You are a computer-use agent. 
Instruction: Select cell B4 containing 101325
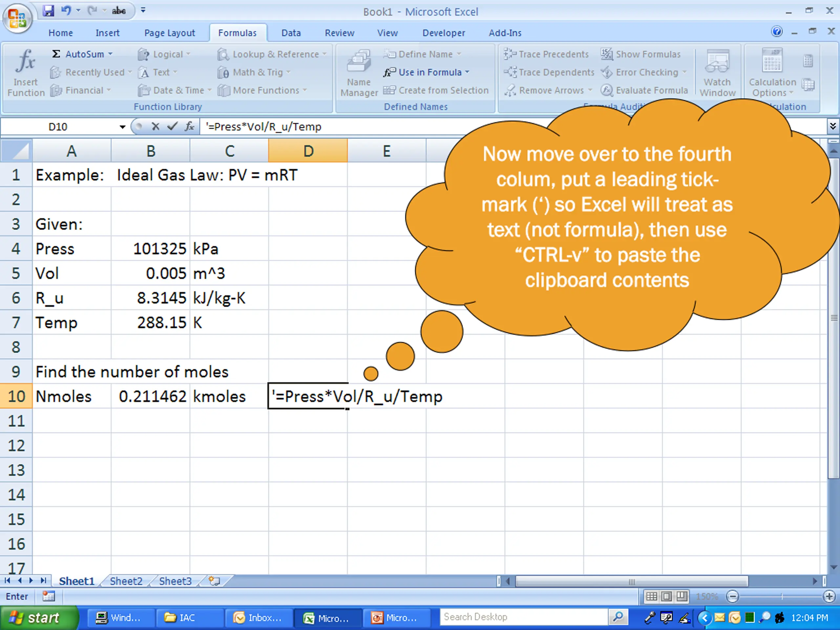[x=150, y=249]
